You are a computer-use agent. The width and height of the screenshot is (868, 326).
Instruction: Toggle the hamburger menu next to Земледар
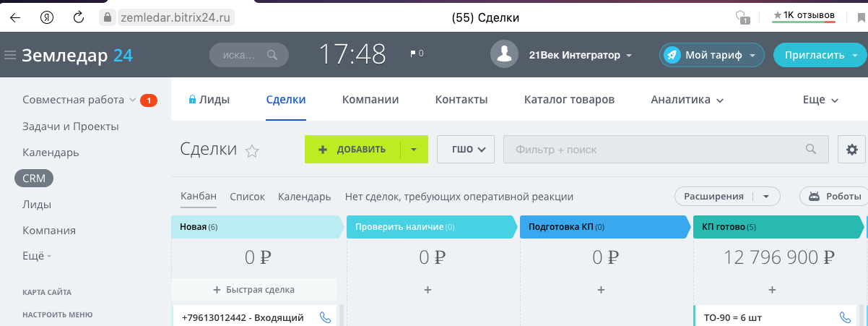(x=10, y=56)
